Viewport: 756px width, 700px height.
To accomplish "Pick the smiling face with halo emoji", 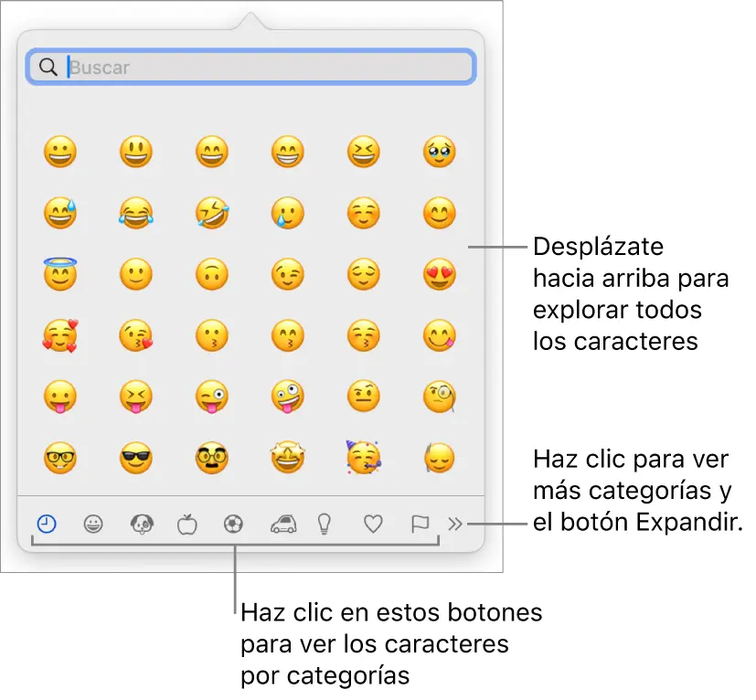I will (60, 274).
